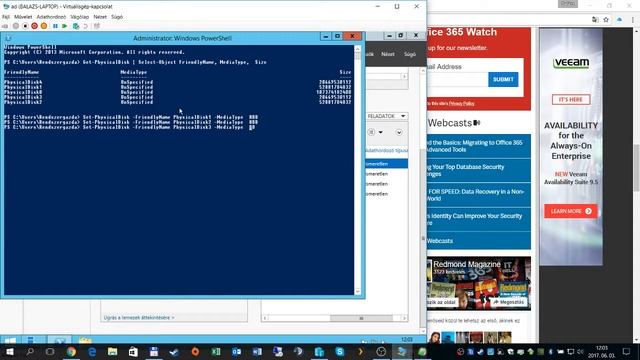This screenshot has width=640, height=360.
Task: Click the SUBMIT newsletter button
Action: tap(503, 80)
